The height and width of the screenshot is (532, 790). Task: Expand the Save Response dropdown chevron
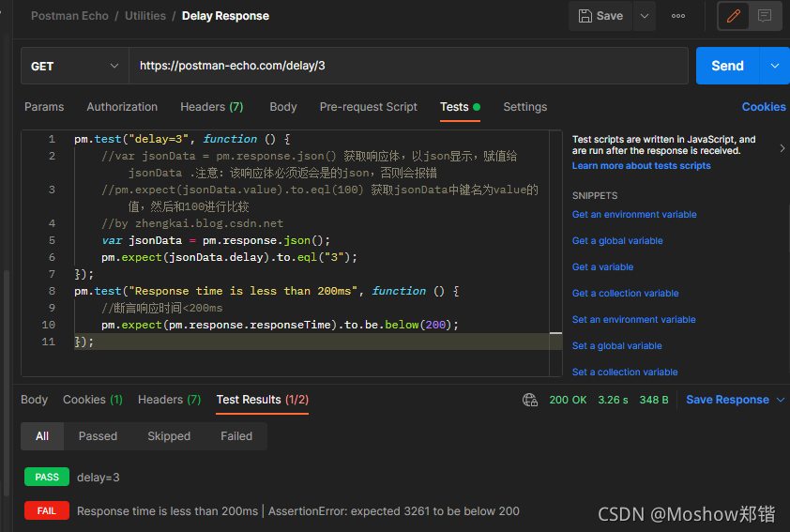coord(780,400)
